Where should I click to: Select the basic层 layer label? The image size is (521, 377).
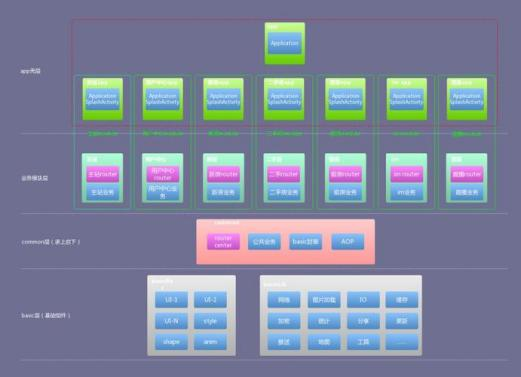point(46,315)
